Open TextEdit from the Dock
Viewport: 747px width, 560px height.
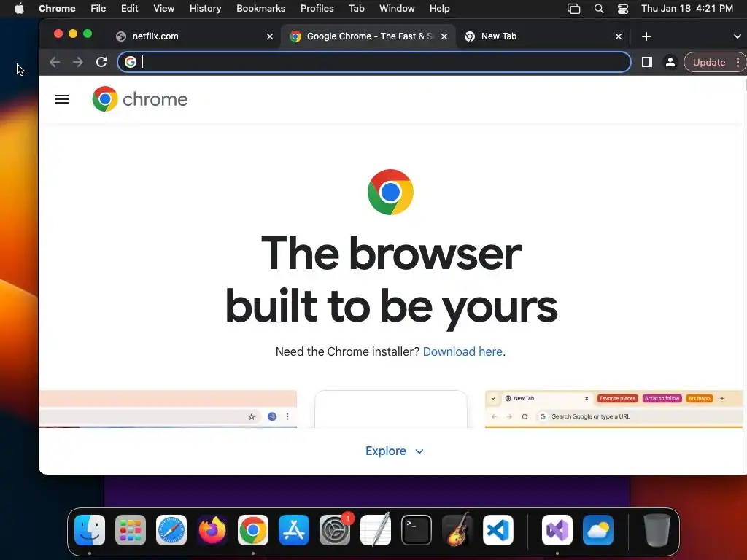(376, 530)
